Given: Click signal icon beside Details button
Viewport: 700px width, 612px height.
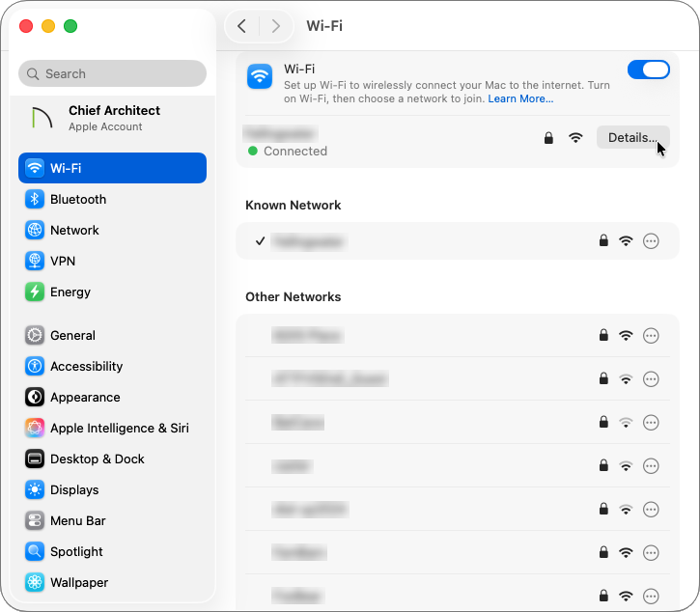Looking at the screenshot, I should click(575, 137).
